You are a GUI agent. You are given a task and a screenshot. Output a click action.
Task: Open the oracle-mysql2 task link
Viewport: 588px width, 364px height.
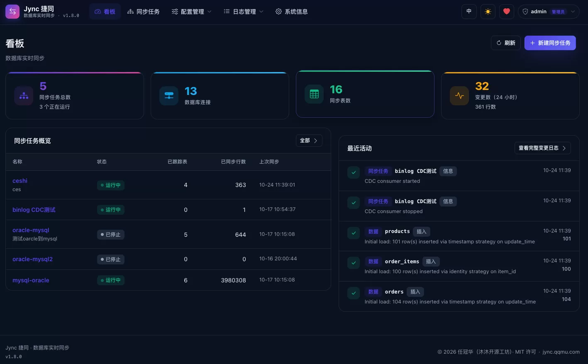tap(32, 259)
